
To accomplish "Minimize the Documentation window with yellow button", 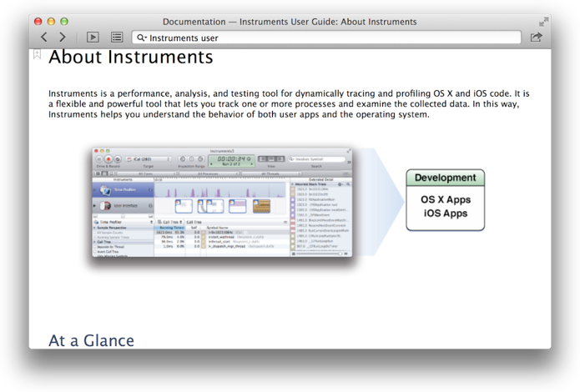I will click(x=51, y=22).
